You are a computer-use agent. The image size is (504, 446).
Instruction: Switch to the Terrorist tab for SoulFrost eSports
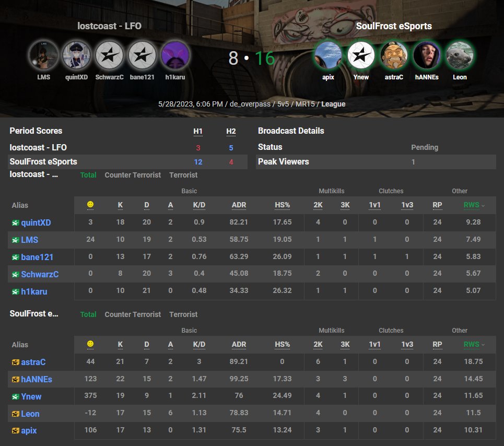183,314
